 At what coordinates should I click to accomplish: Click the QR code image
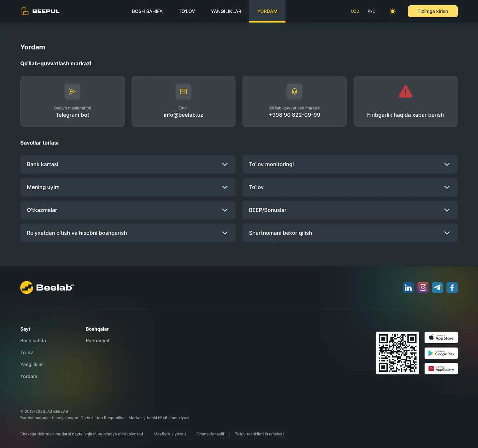click(398, 353)
